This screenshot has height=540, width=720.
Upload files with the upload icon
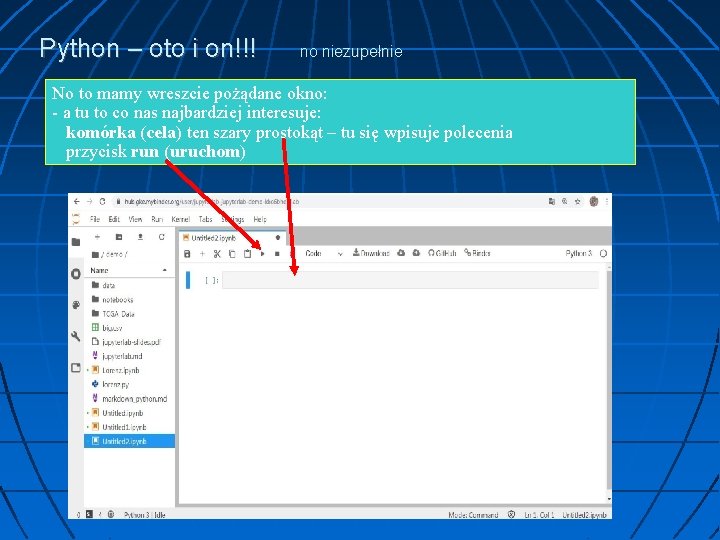coord(140,237)
